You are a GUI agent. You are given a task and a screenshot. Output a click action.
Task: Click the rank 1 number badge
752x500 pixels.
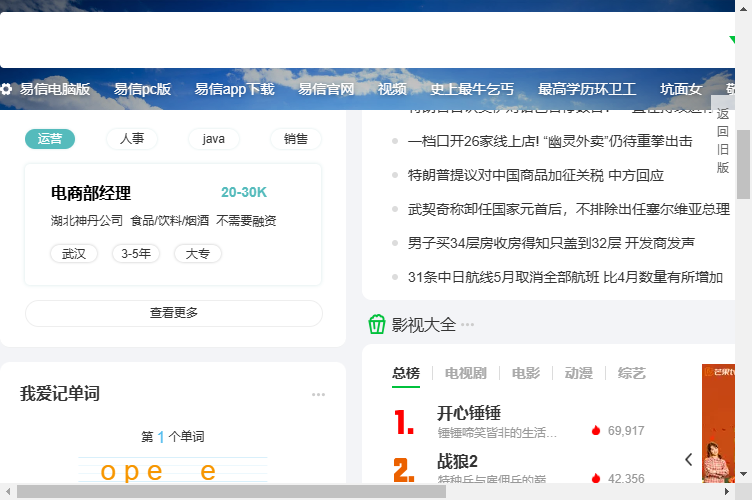tap(404, 422)
